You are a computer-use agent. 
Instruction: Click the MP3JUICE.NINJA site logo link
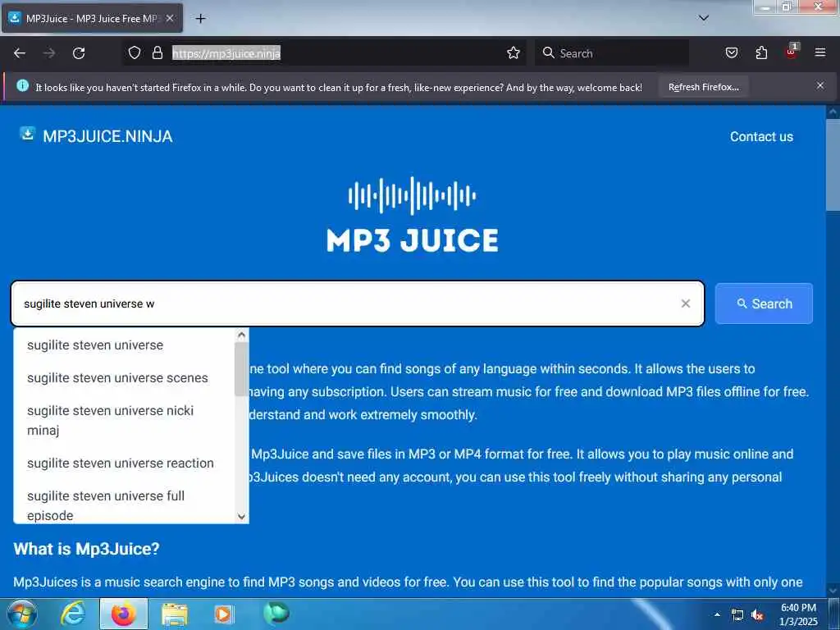[107, 136]
